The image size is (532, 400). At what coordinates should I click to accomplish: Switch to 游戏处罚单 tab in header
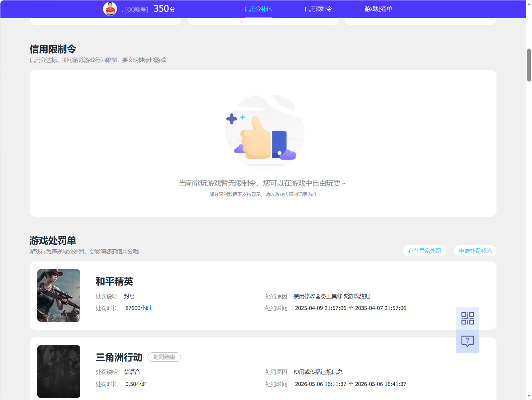[x=378, y=9]
